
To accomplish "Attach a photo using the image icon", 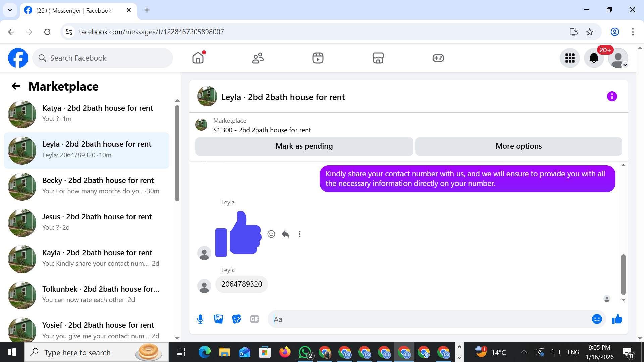I will point(218,319).
